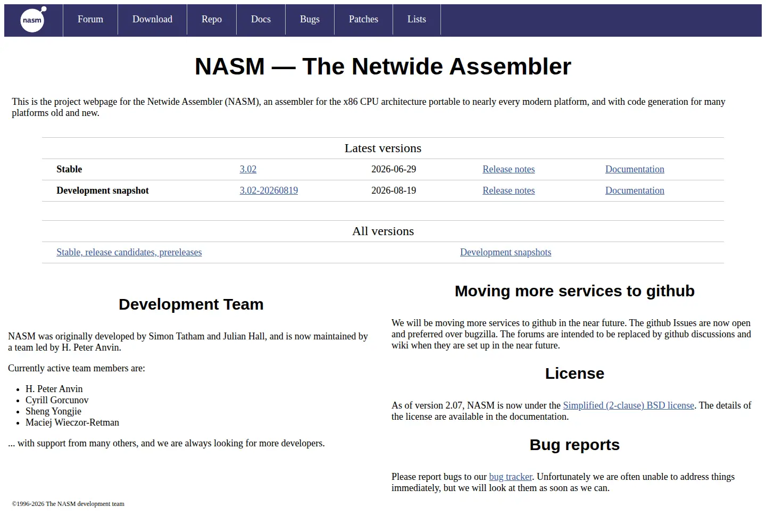Click the 'Development snapshot' row label
The width and height of the screenshot is (766, 532).
103,190
